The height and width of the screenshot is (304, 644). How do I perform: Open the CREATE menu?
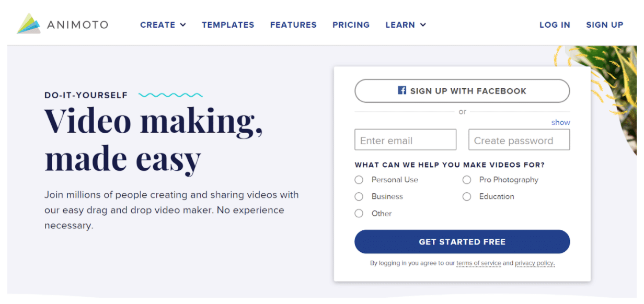pos(163,25)
